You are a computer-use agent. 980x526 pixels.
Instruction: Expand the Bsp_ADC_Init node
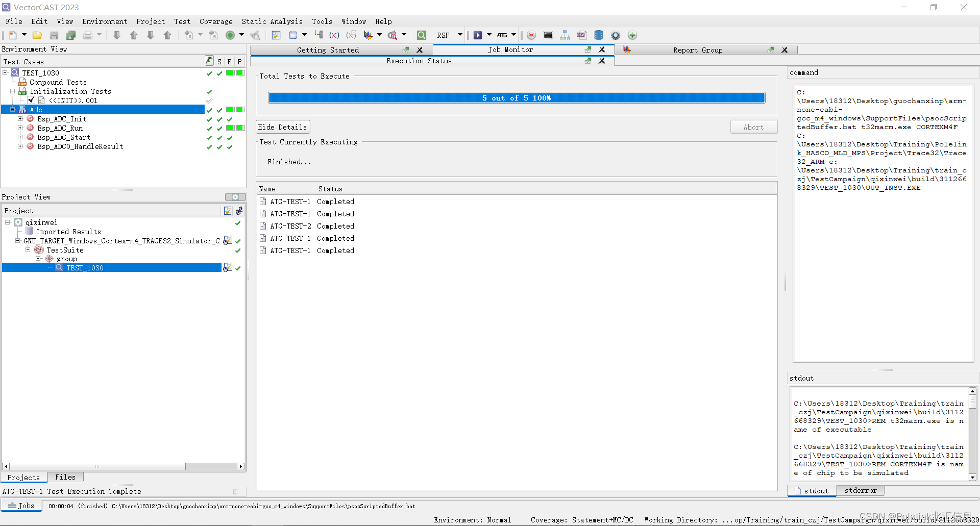(x=20, y=119)
